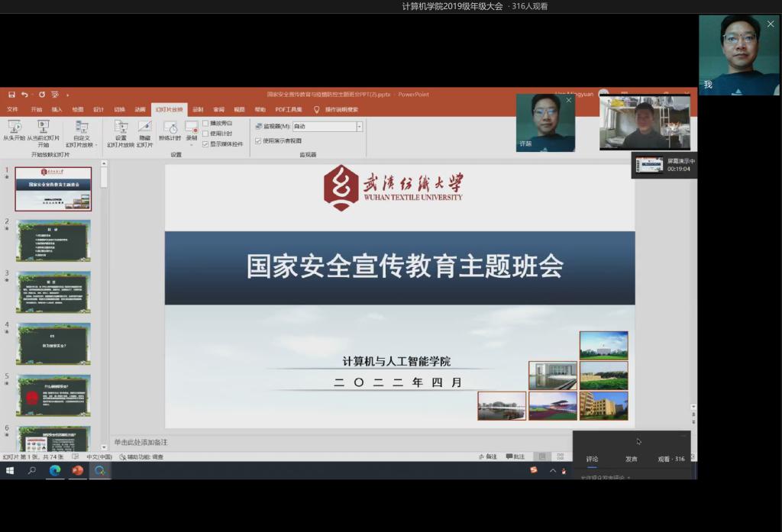Click 批注 (Comments) button in status bar
This screenshot has height=532, width=782.
click(x=515, y=456)
